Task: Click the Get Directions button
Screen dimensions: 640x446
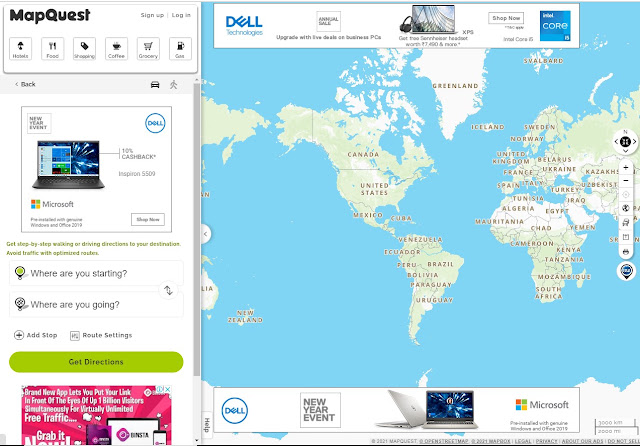Action: pos(96,362)
